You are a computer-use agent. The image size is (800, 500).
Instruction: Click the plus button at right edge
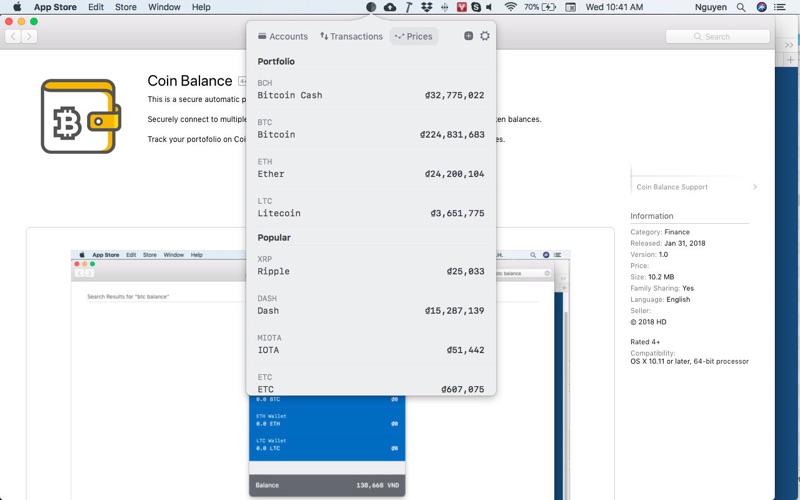(x=790, y=60)
